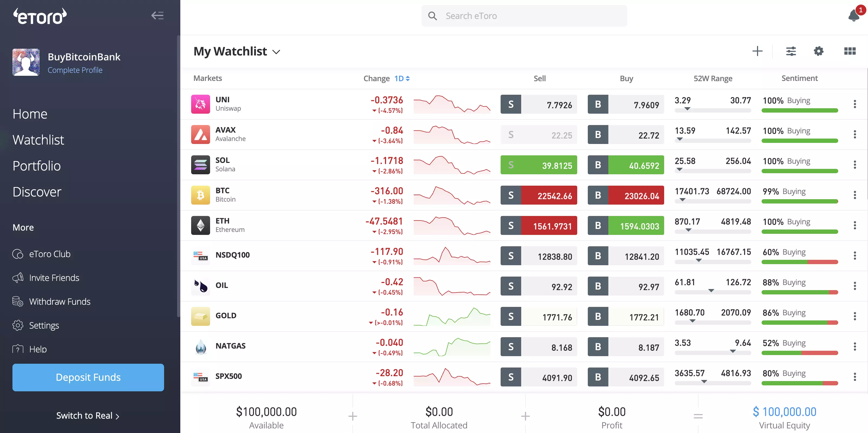Open more options for OIL row
868x433 pixels.
pyautogui.click(x=855, y=286)
